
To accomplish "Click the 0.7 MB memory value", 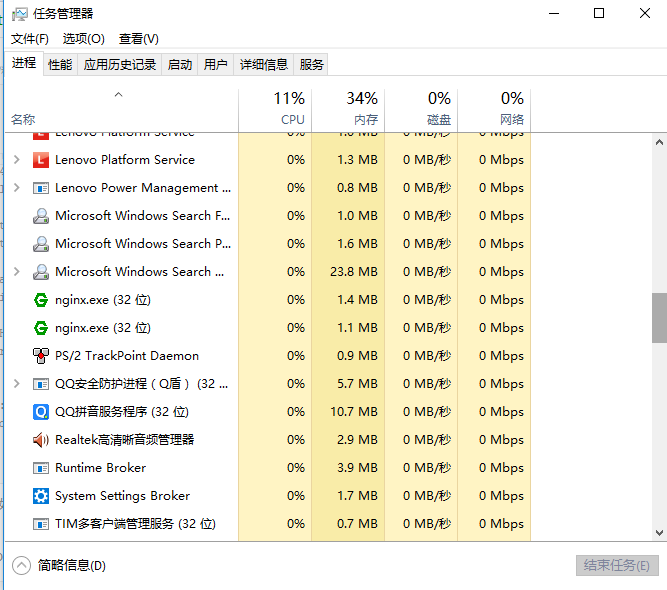I will click(x=357, y=524).
